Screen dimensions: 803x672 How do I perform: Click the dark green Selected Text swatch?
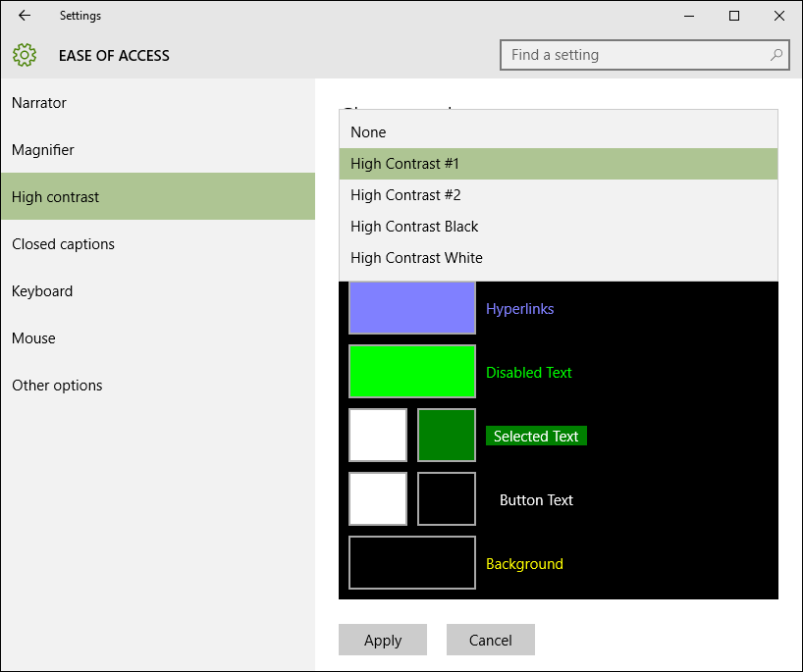click(x=447, y=436)
